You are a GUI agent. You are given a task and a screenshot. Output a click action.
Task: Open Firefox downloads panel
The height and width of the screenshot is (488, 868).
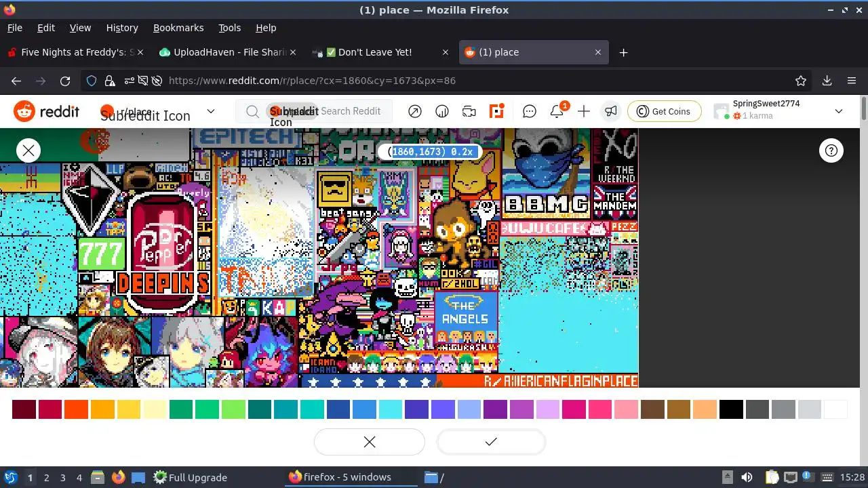click(827, 81)
